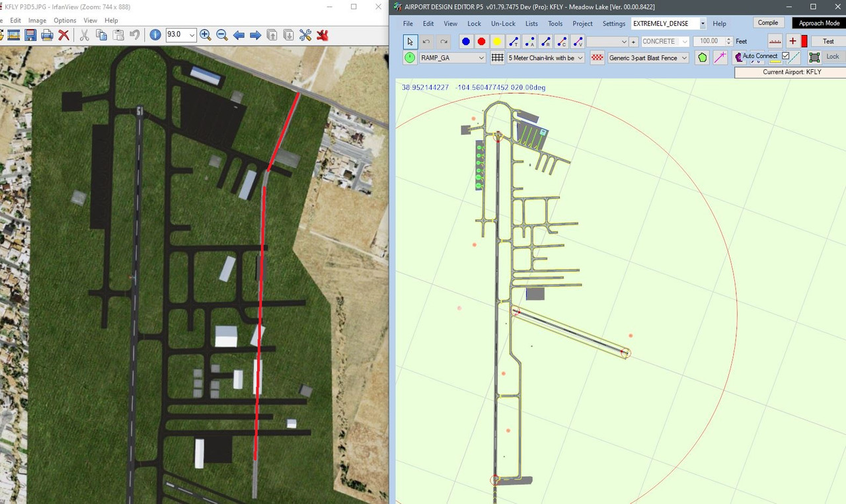Viewport: 846px width, 504px height.
Task: Open the RAMP_GA parking type dropdown
Action: (x=482, y=58)
